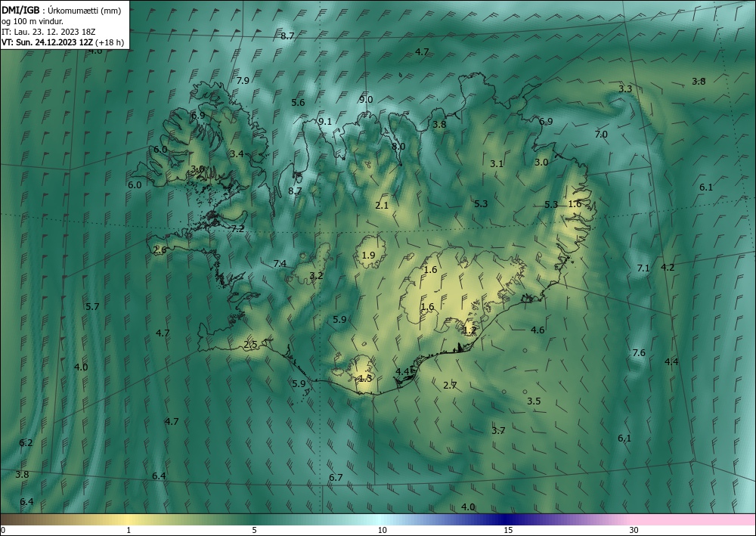Select the colorbar scale label 30

(634, 530)
